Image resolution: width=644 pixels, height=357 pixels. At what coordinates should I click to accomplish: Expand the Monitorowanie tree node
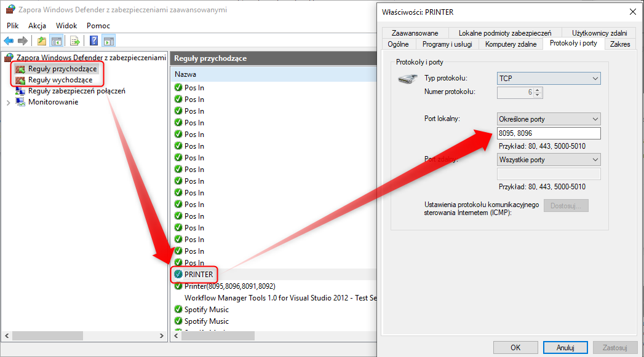8,103
